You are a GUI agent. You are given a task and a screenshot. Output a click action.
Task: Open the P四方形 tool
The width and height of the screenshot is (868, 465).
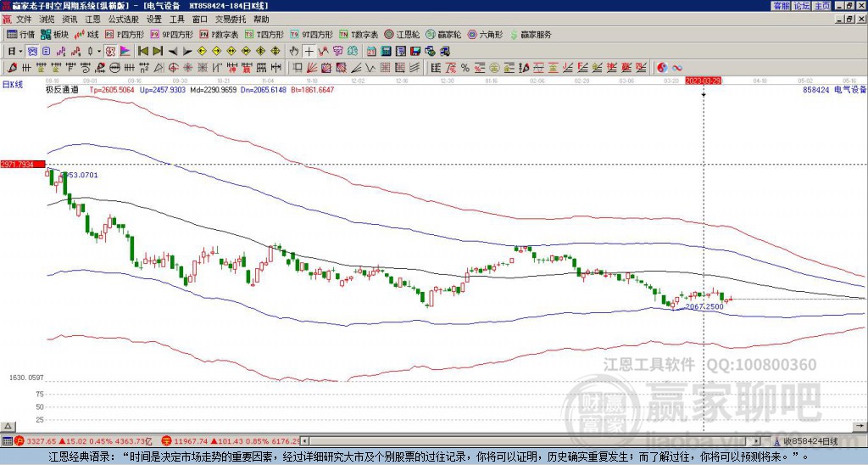tap(125, 34)
